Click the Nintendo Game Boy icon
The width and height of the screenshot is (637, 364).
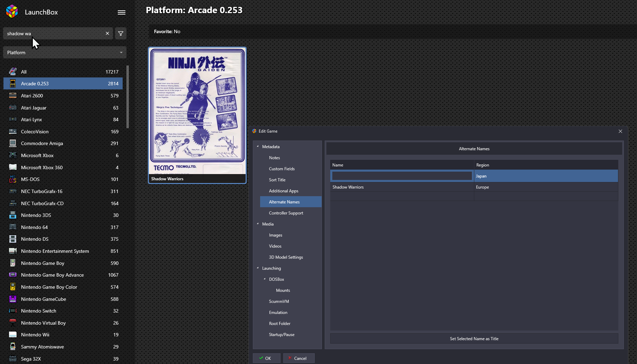tap(13, 263)
